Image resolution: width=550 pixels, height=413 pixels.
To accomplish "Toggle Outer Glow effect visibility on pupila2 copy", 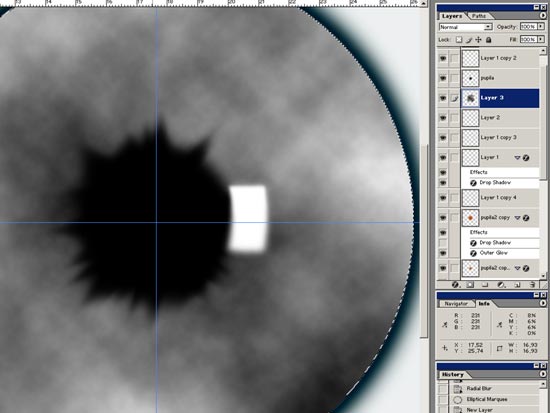I will pyautogui.click(x=443, y=253).
